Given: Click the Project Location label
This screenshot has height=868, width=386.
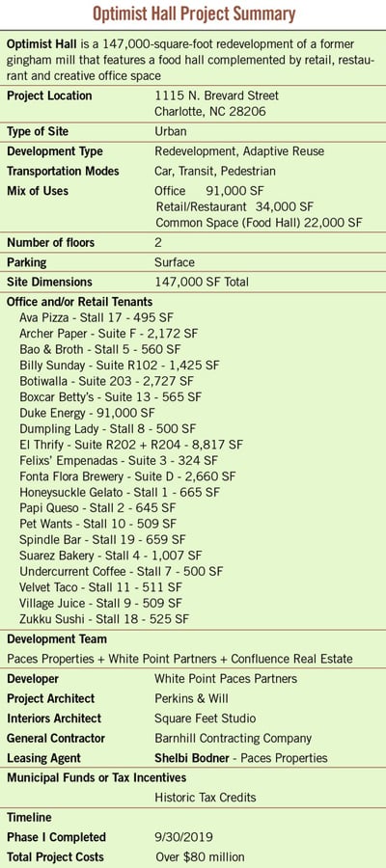Looking at the screenshot, I should (49, 95).
